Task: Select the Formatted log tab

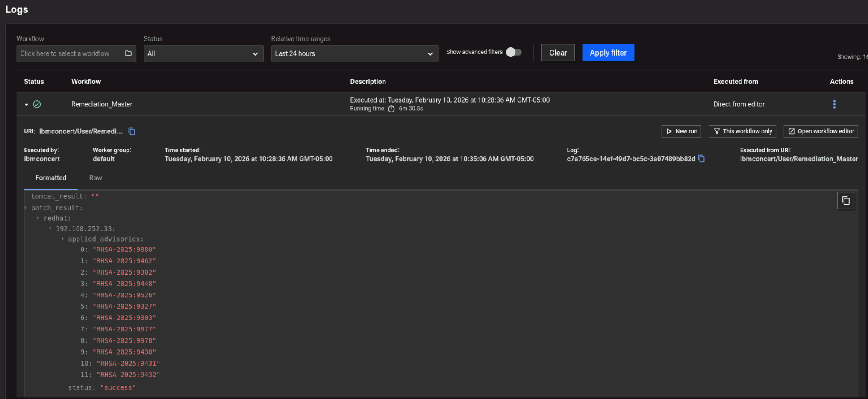Action: [51, 178]
